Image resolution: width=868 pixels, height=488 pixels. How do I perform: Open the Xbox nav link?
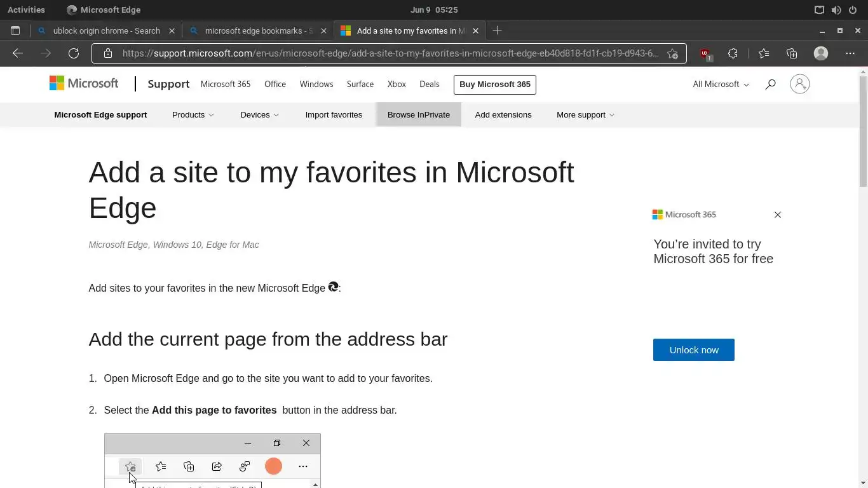coord(397,84)
